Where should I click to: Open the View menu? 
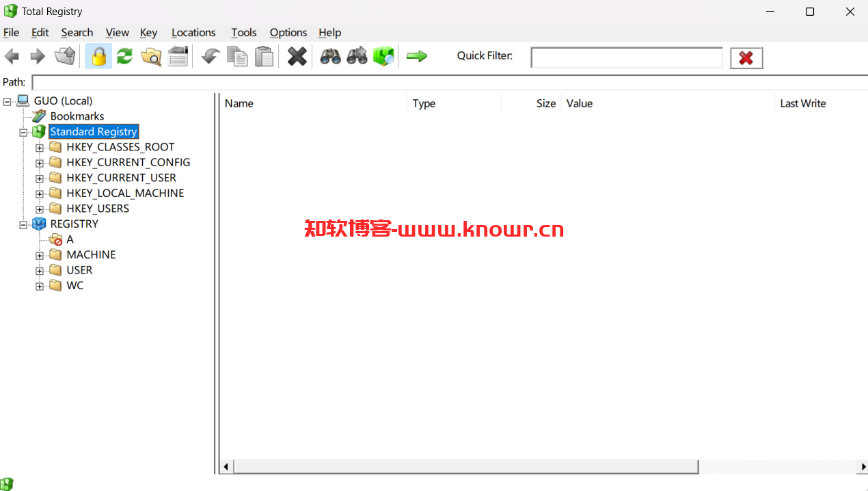(118, 32)
